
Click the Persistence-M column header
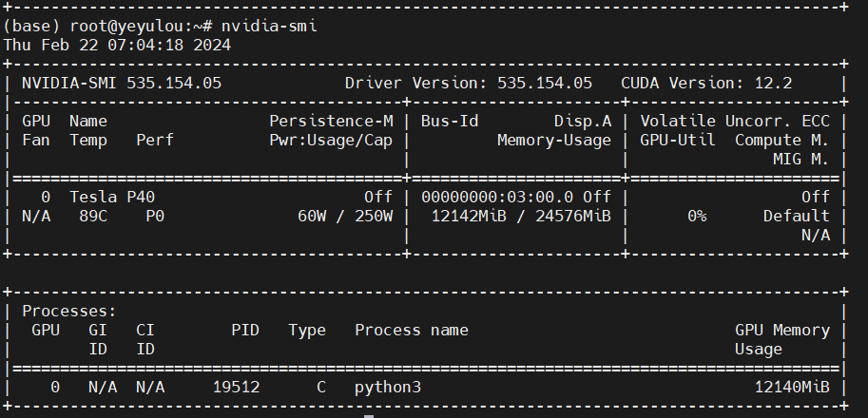click(x=331, y=121)
